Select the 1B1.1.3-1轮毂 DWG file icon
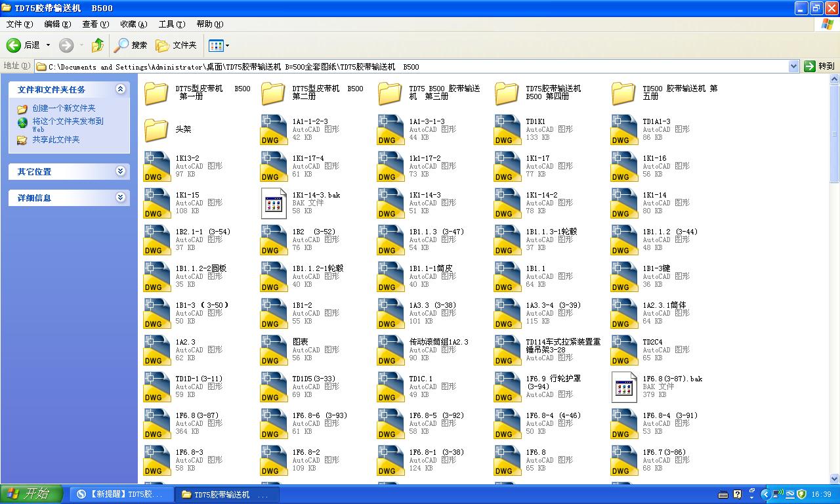This screenshot has height=504, width=840. [x=507, y=240]
